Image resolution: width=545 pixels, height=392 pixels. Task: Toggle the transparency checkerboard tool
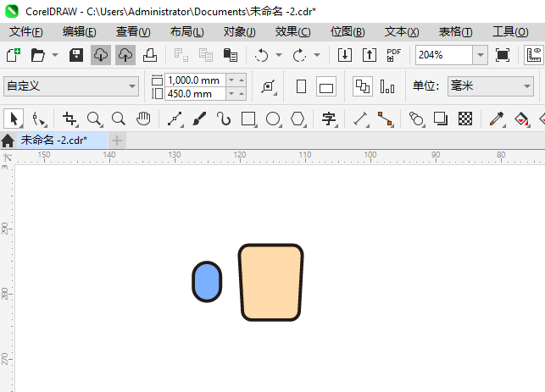click(x=464, y=119)
